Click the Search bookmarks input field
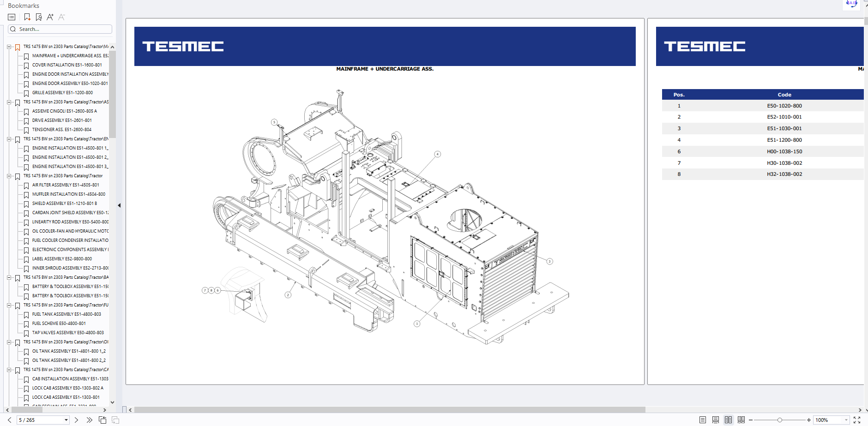 point(60,29)
